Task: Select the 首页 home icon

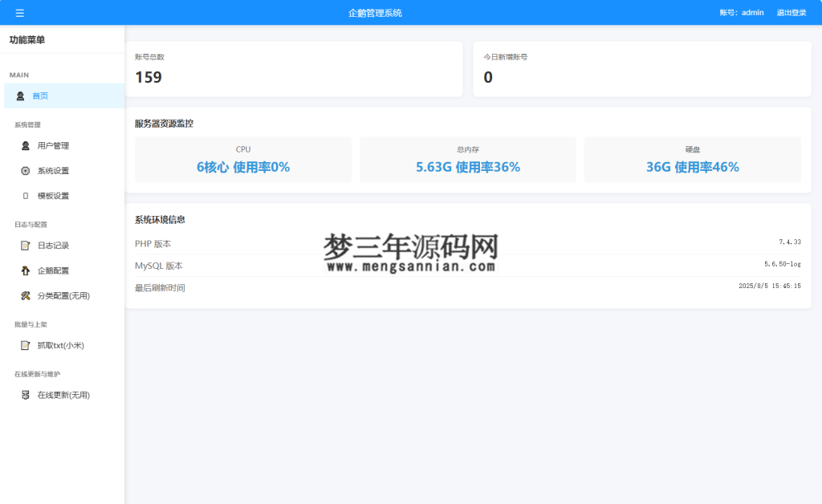Action: coord(19,96)
